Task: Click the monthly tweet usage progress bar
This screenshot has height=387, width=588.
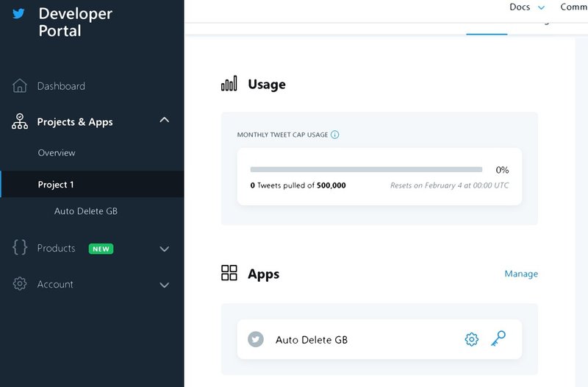Action: (x=366, y=169)
